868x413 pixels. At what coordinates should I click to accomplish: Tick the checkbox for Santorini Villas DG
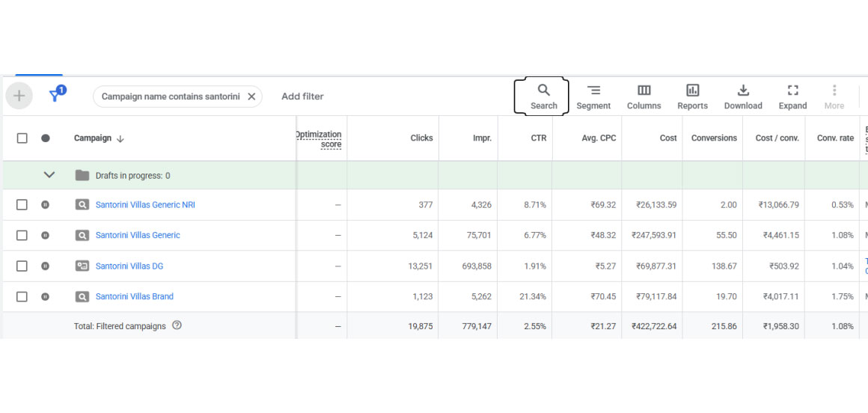(22, 266)
